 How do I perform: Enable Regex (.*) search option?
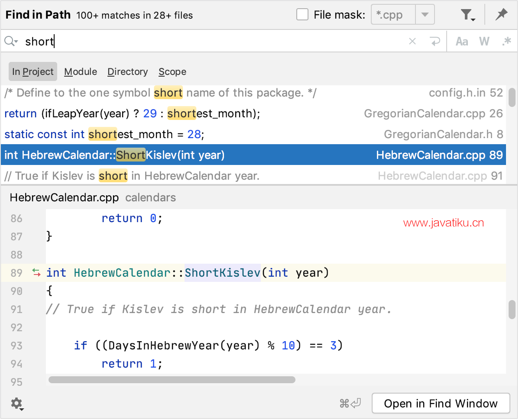[506, 42]
